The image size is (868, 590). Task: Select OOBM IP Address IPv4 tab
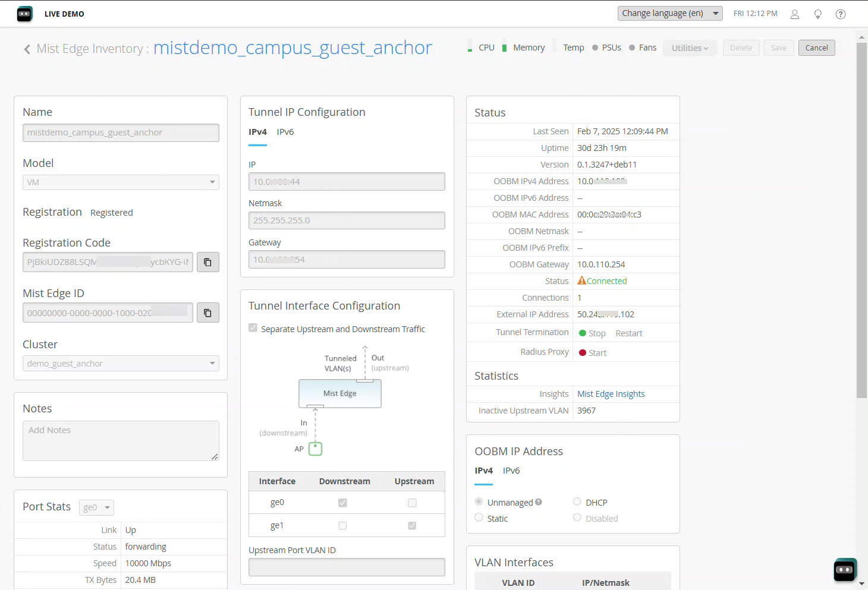coord(483,471)
